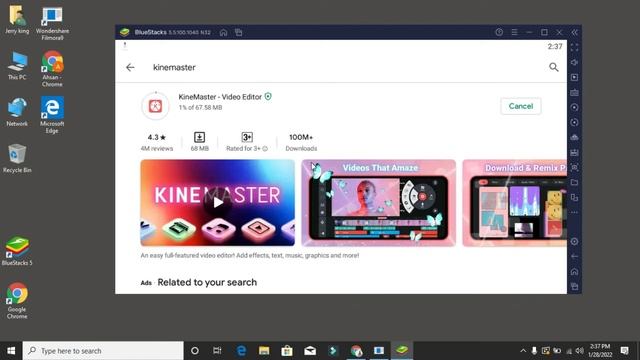Take a BlueStacks screenshot with camera icon
This screenshot has height=360, width=640.
574,167
